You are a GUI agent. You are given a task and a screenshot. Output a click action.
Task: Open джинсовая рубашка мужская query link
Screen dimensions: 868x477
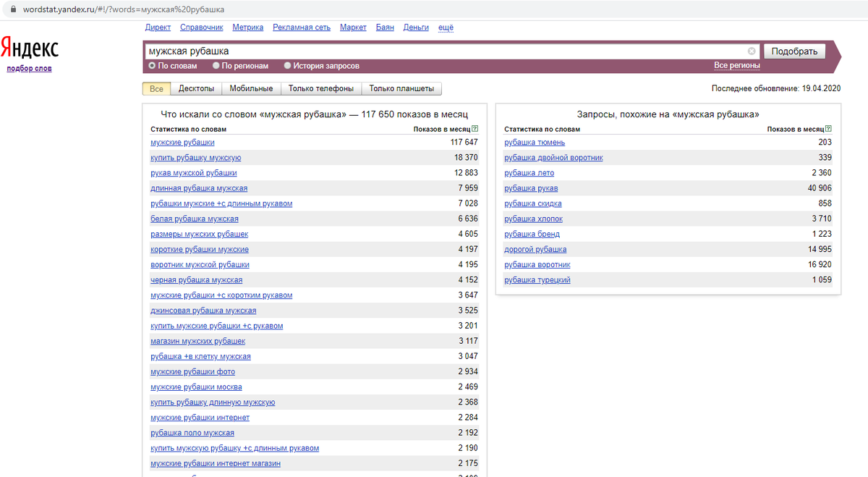(203, 311)
